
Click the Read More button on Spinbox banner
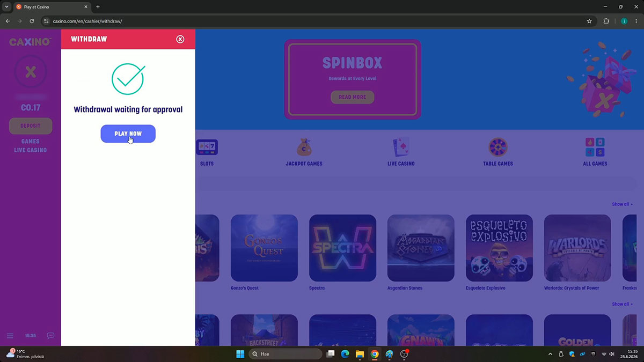(352, 97)
